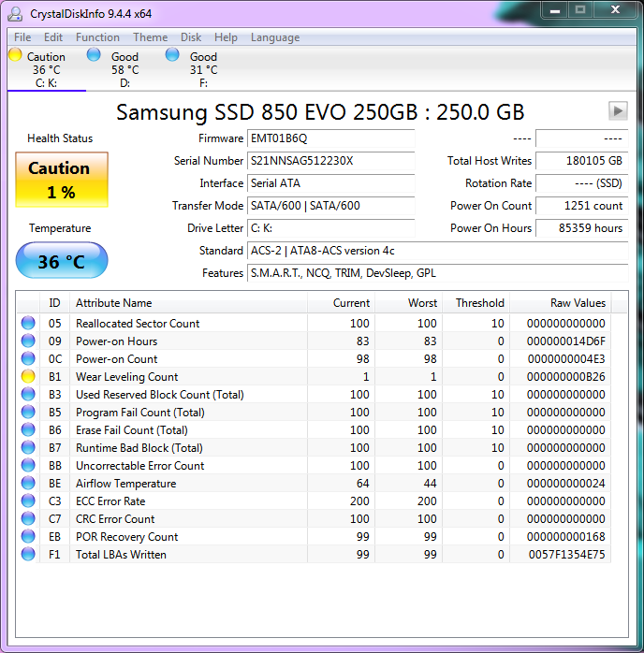Image resolution: width=644 pixels, height=653 pixels.
Task: Click the blue status orb for disk D:
Action: click(94, 54)
